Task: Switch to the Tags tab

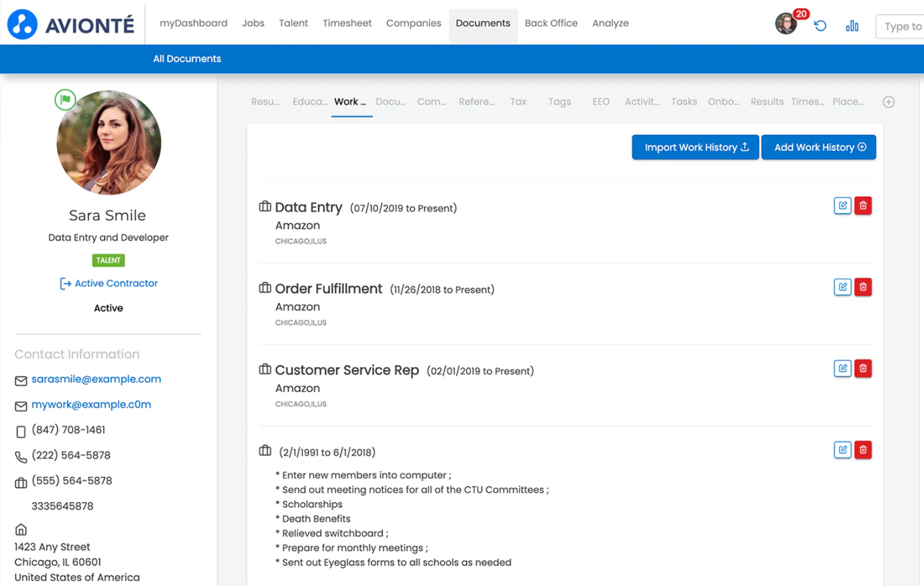Action: tap(560, 101)
